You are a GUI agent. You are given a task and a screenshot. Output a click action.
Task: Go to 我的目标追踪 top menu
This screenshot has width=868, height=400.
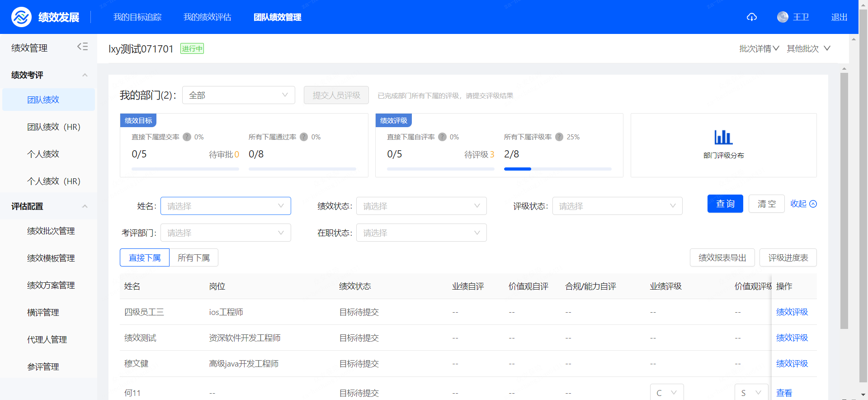pos(137,17)
